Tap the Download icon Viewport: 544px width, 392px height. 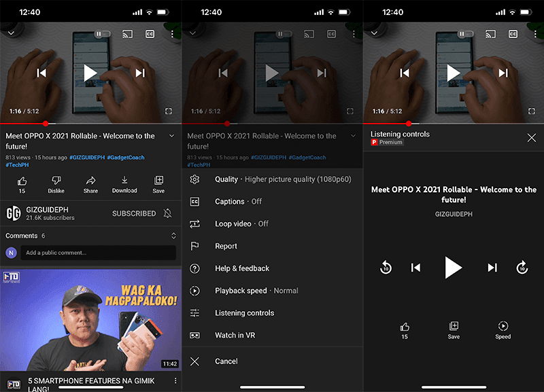[x=124, y=180]
